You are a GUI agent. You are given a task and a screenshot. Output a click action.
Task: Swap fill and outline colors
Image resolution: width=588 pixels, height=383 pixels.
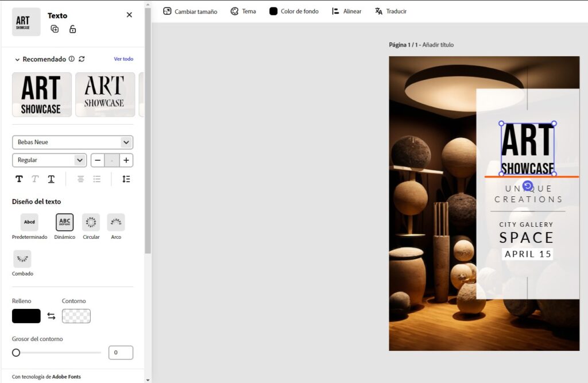[51, 316]
